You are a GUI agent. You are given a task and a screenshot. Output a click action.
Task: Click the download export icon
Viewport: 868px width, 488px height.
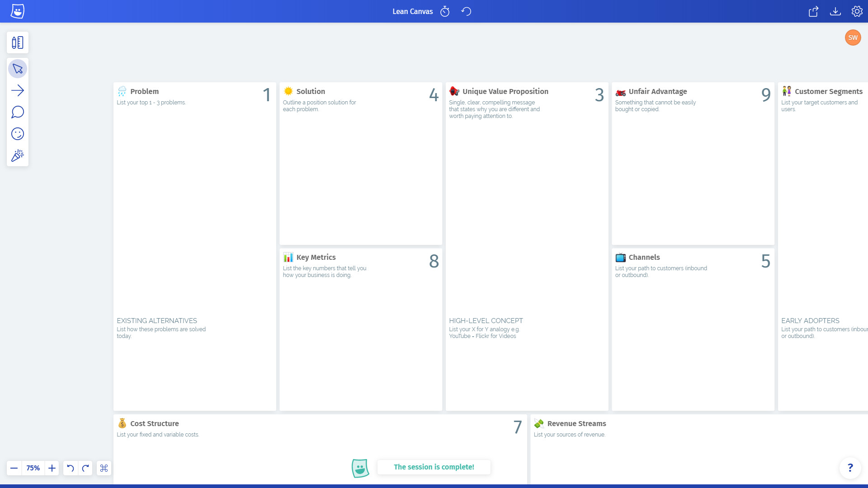click(835, 11)
